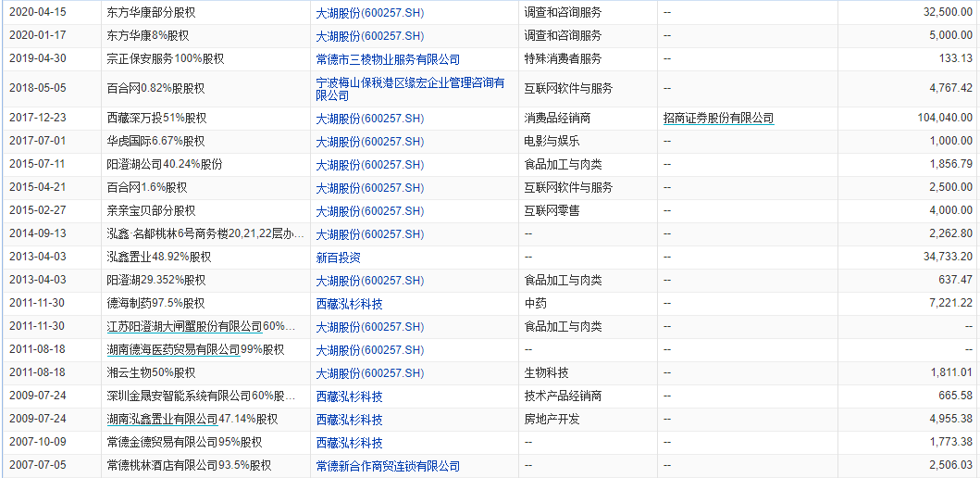Open 大湖股份 link in 东方华康部分股权 row
The image size is (980, 478).
coord(370,12)
